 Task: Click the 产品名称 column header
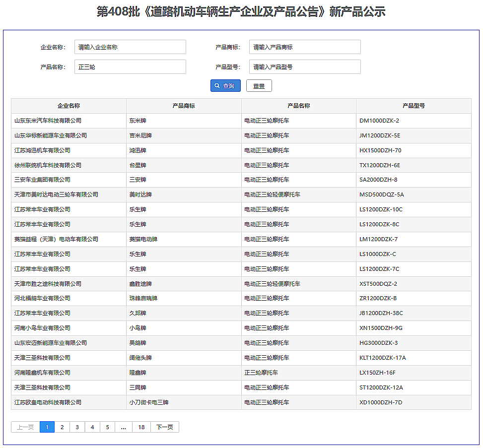pos(299,106)
